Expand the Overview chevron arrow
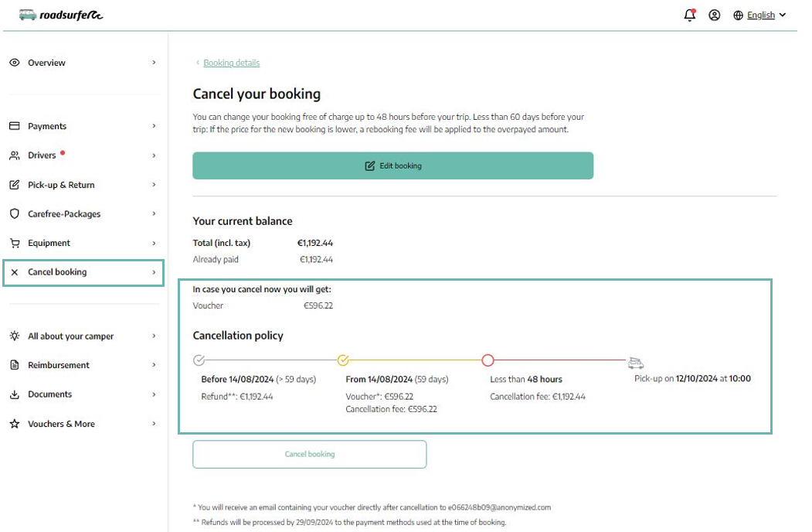The height and width of the screenshot is (532, 812). point(154,62)
